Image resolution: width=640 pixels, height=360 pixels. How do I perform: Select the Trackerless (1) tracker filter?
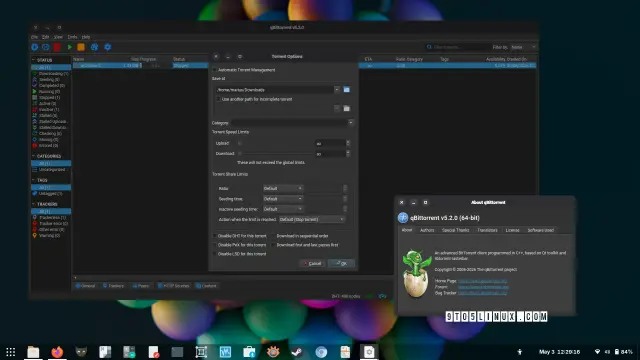(x=51, y=218)
